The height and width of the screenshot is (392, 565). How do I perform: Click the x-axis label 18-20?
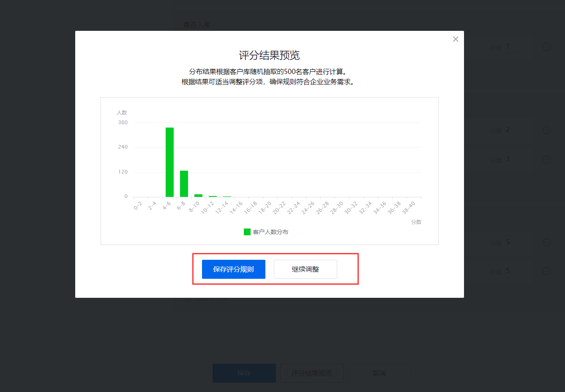click(x=265, y=207)
